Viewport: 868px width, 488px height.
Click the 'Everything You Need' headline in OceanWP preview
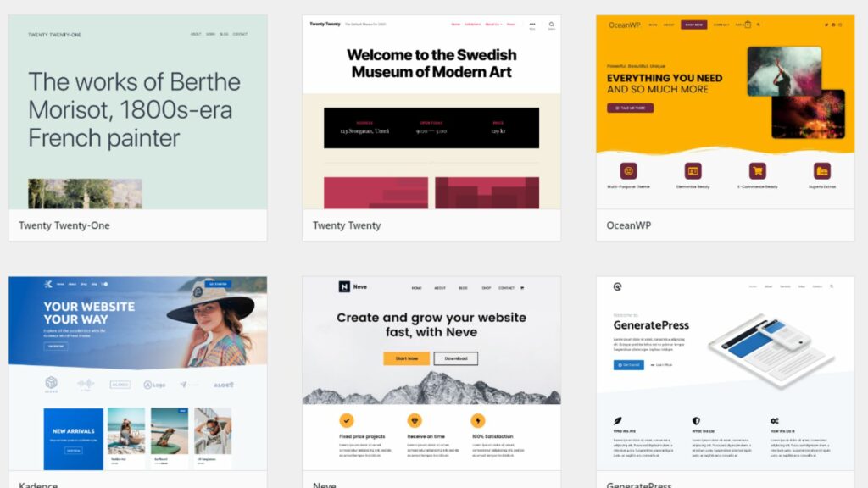tap(665, 78)
